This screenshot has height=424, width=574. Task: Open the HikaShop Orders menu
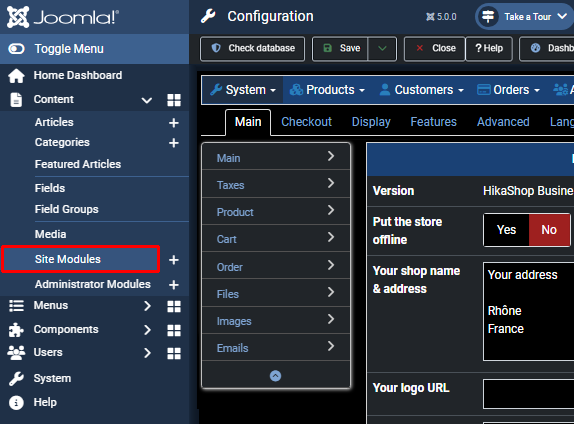pyautogui.click(x=508, y=90)
